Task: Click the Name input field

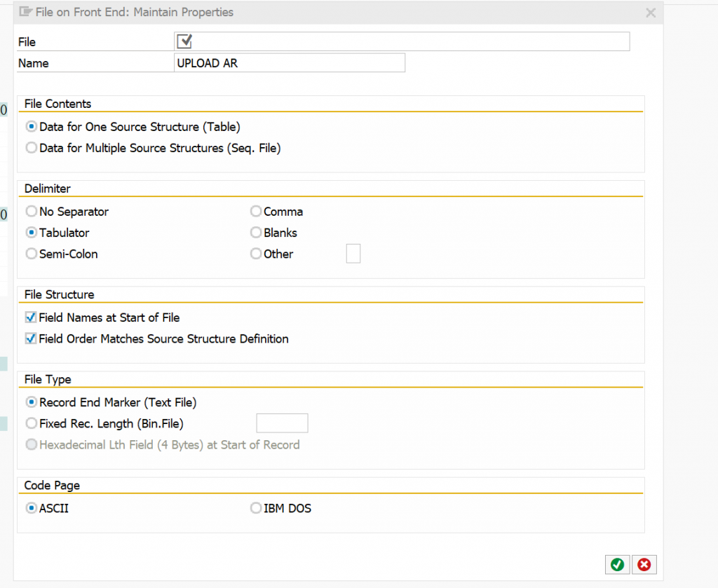Action: click(290, 63)
